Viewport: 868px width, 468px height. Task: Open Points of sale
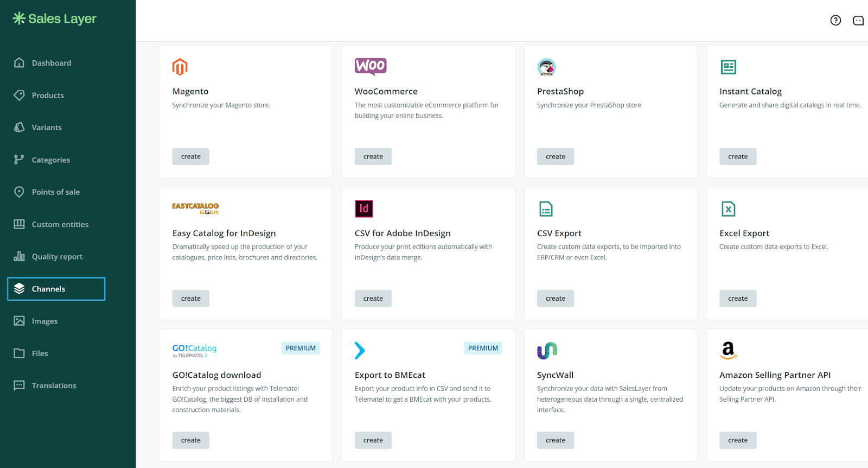[x=56, y=192]
